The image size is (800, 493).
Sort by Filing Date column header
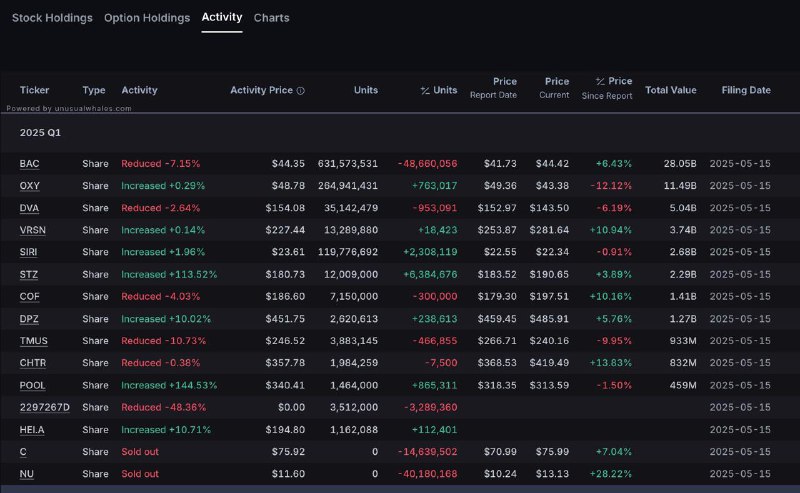click(746, 90)
